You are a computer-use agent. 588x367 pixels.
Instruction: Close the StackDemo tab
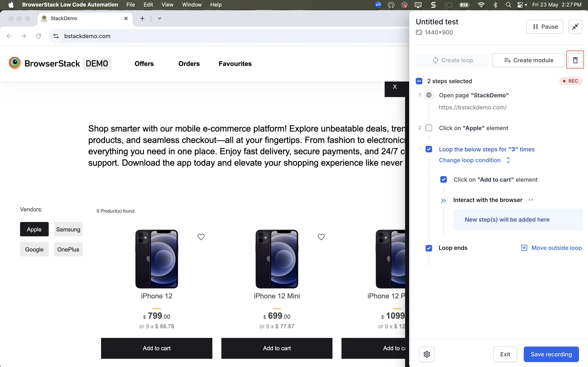(126, 18)
